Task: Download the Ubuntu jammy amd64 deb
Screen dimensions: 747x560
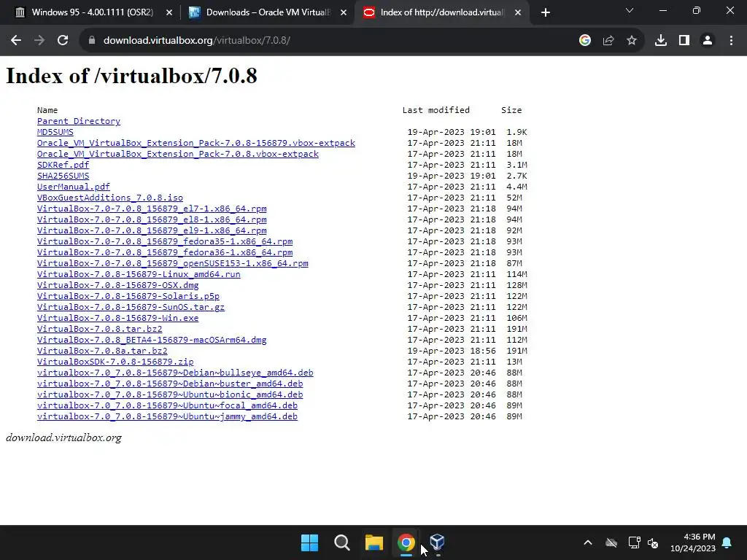Action: coord(167,416)
